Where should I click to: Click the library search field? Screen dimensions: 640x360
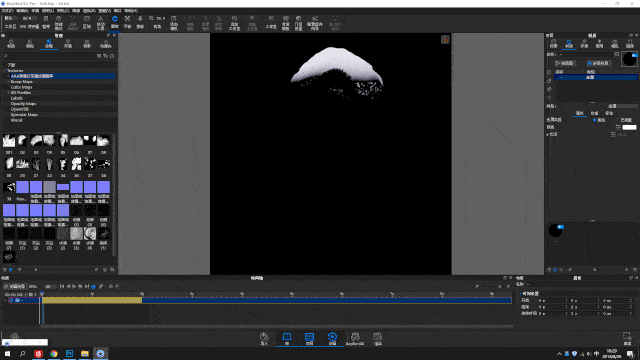49,56
